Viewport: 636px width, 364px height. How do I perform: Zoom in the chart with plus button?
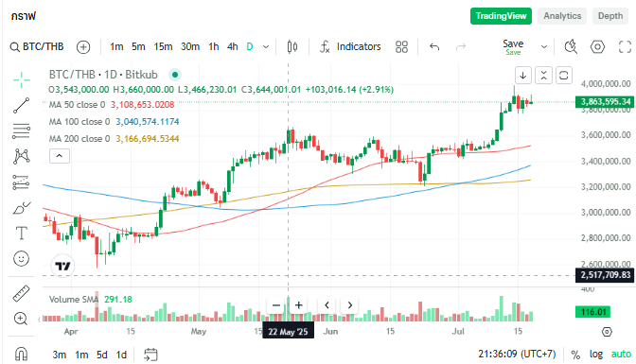click(x=298, y=305)
